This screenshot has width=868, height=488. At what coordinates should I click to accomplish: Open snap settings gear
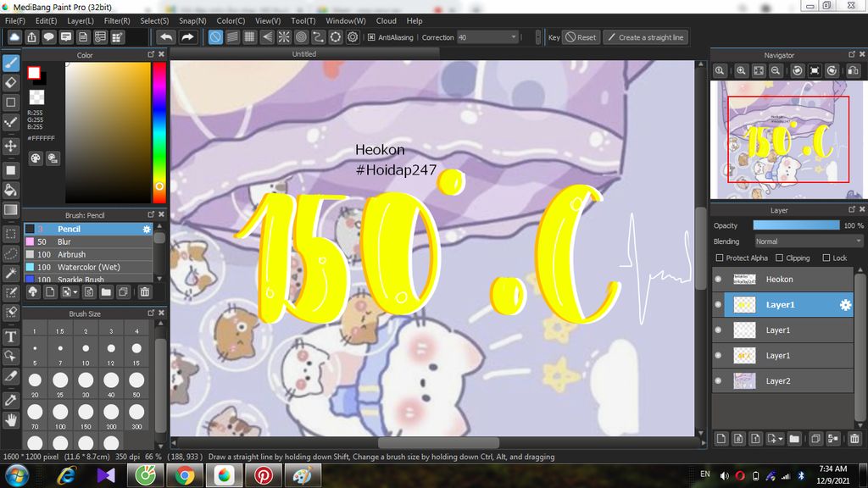point(353,37)
